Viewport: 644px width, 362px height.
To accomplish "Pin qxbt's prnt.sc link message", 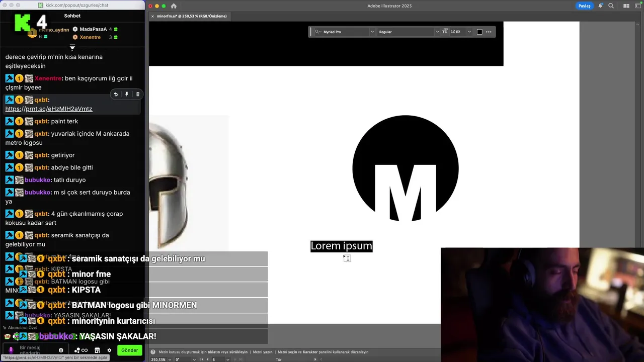I will tap(127, 95).
